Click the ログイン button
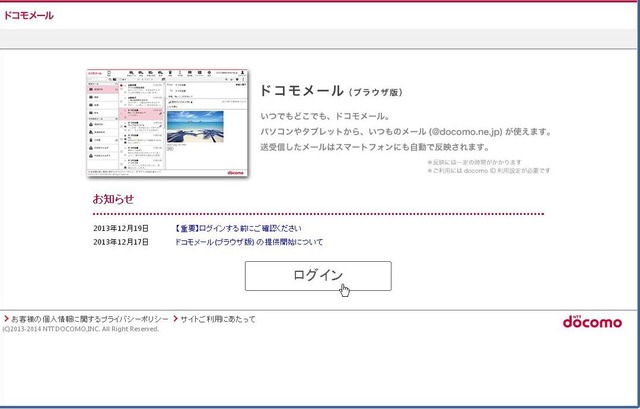640x409 pixels. 318,276
